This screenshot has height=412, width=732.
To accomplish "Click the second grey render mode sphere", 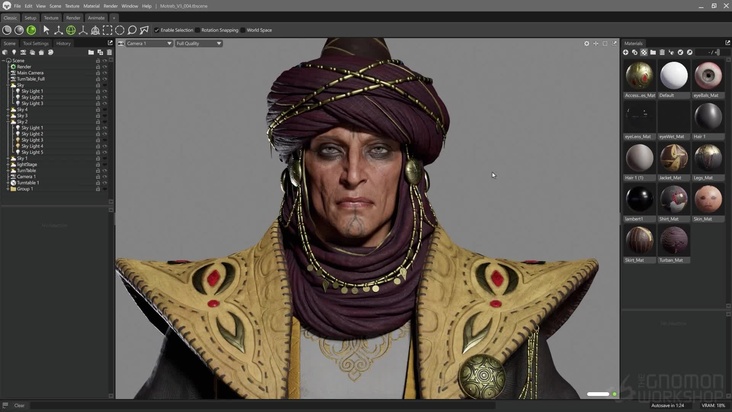I will (19, 30).
